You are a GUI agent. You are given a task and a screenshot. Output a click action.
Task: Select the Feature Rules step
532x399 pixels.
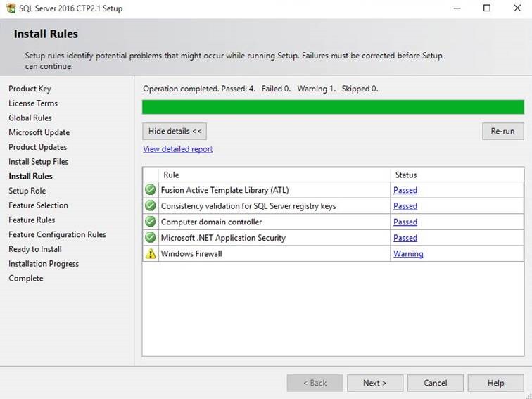coord(32,220)
